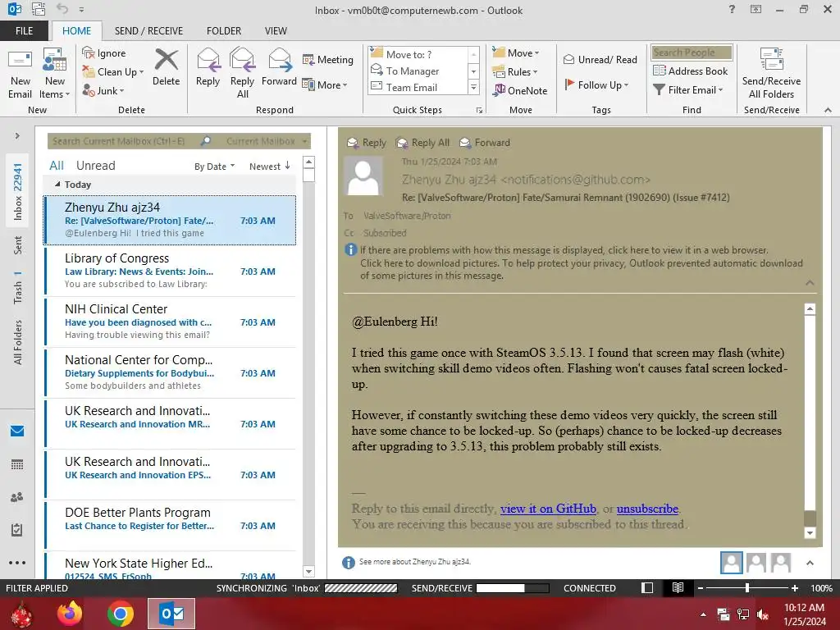Send the message to OneNote
The image size is (840, 630).
pos(520,90)
